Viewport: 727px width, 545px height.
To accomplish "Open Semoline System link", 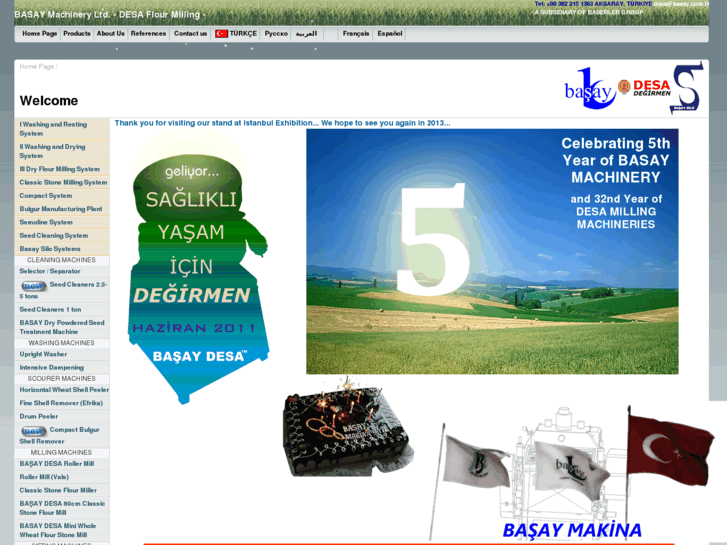I will [x=62, y=223].
